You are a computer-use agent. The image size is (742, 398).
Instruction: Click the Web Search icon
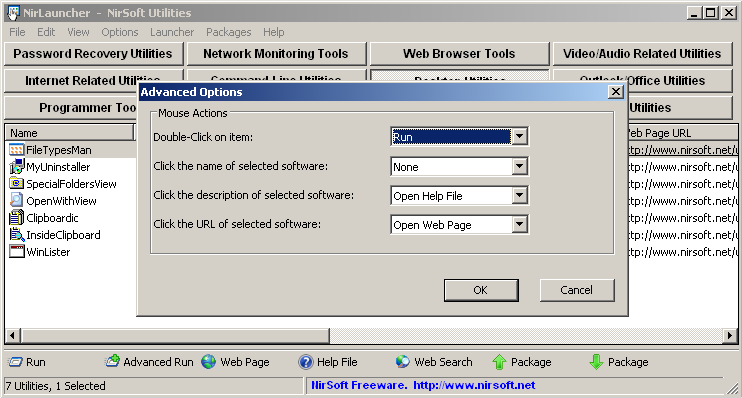[x=403, y=362]
